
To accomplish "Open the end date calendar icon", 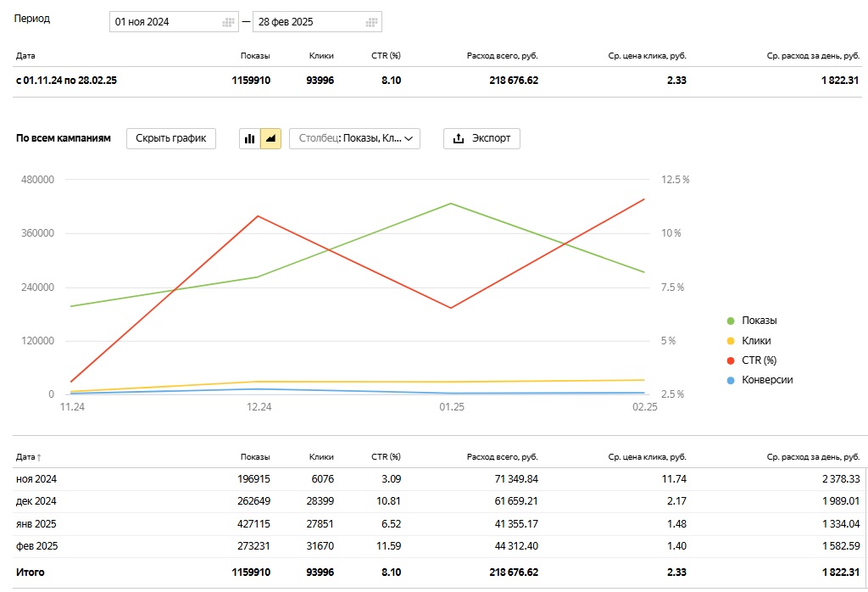I will 371,22.
